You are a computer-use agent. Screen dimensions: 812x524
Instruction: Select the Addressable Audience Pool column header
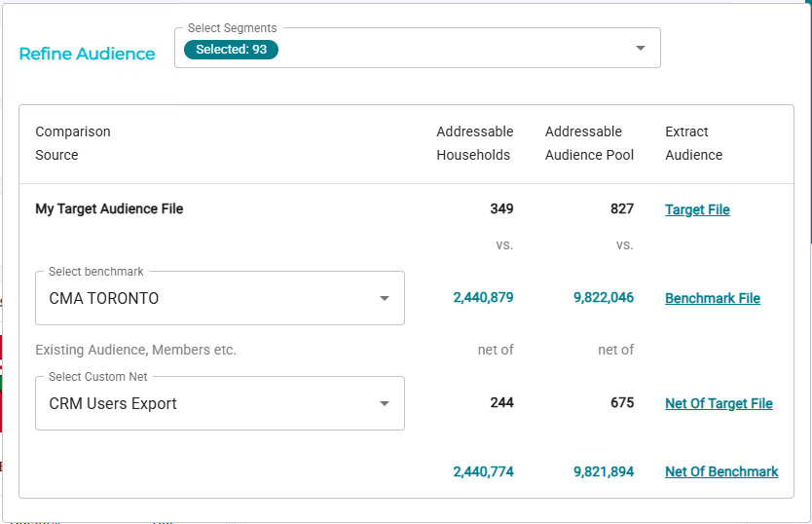coord(589,143)
